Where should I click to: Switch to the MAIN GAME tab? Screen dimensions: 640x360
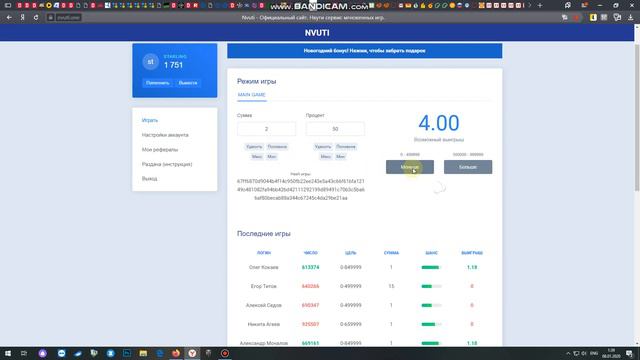pos(251,95)
